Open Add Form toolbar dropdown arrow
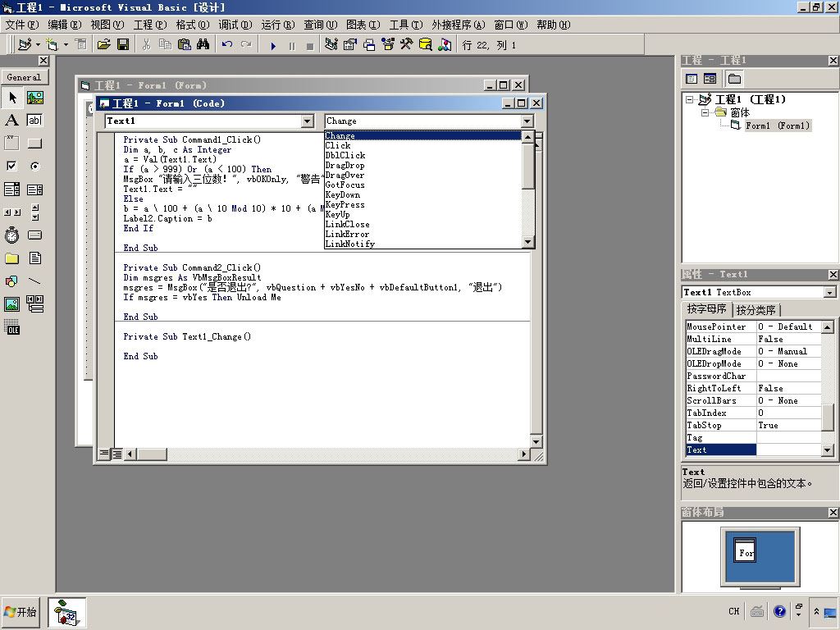The width and height of the screenshot is (840, 630). 66,44
